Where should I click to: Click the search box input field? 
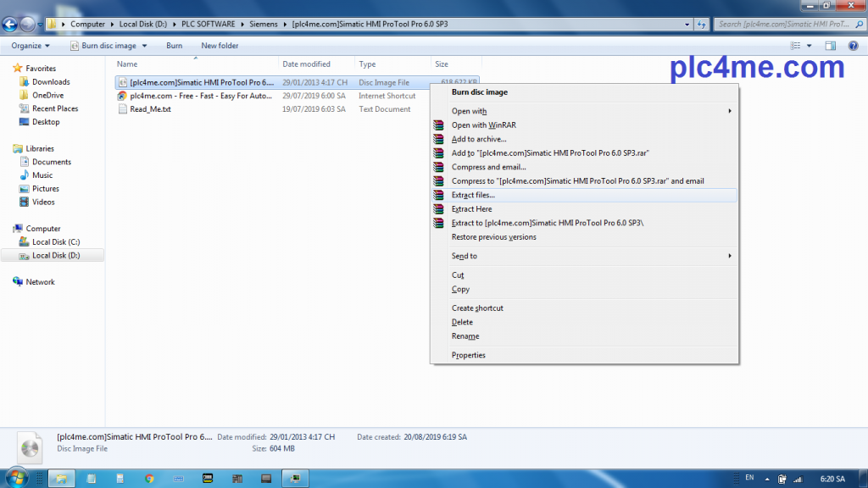tap(784, 24)
